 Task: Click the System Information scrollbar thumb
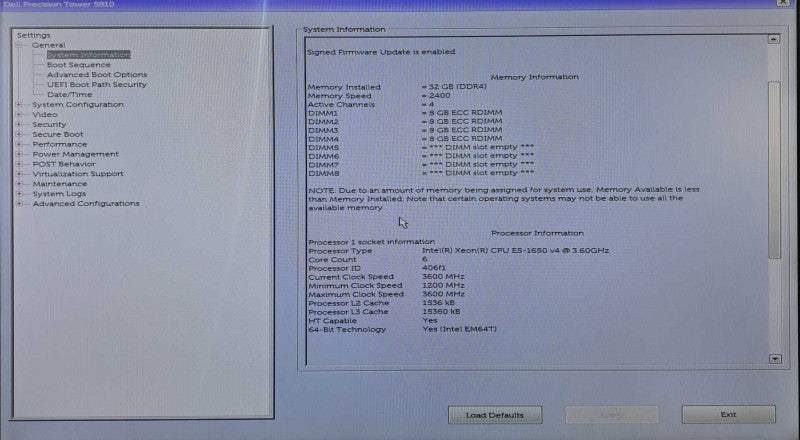click(774, 169)
